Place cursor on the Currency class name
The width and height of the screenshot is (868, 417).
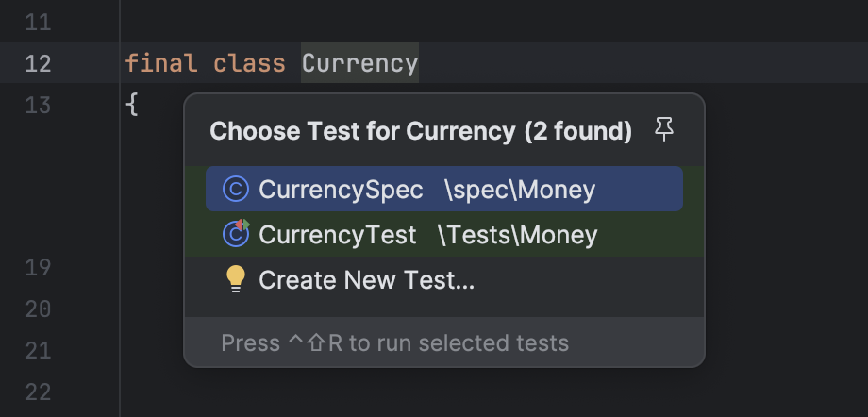pos(359,63)
